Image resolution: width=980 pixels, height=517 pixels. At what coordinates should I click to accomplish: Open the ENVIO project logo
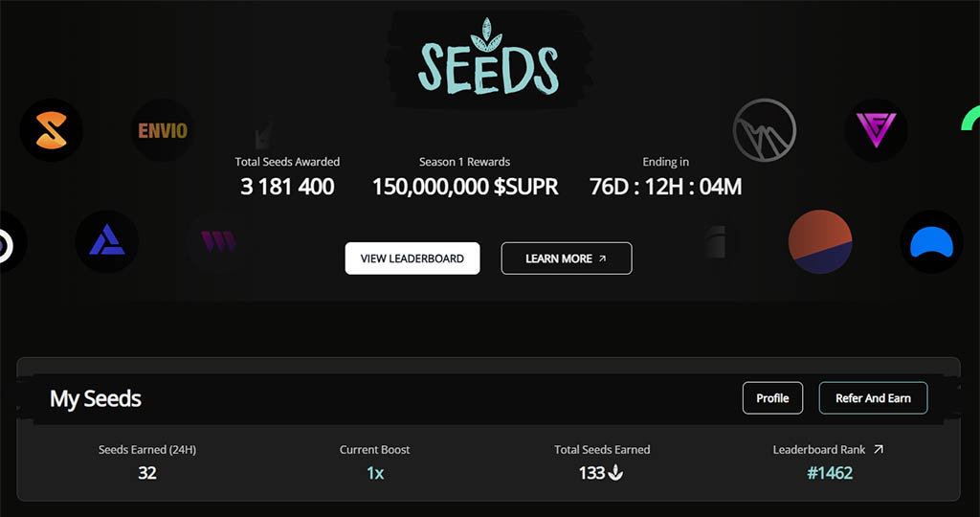[163, 130]
